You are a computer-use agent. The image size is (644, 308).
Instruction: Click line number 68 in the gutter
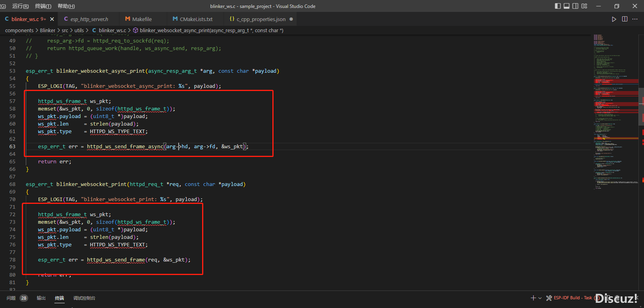pos(12,184)
